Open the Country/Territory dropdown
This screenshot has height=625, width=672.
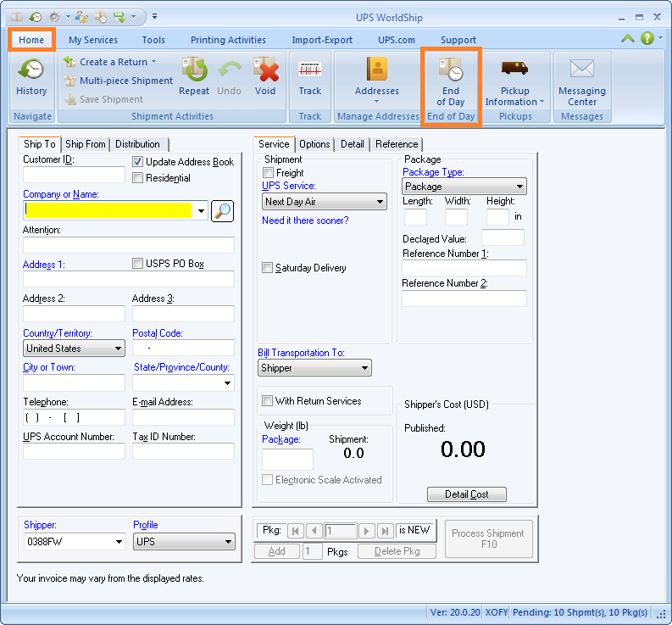74,349
